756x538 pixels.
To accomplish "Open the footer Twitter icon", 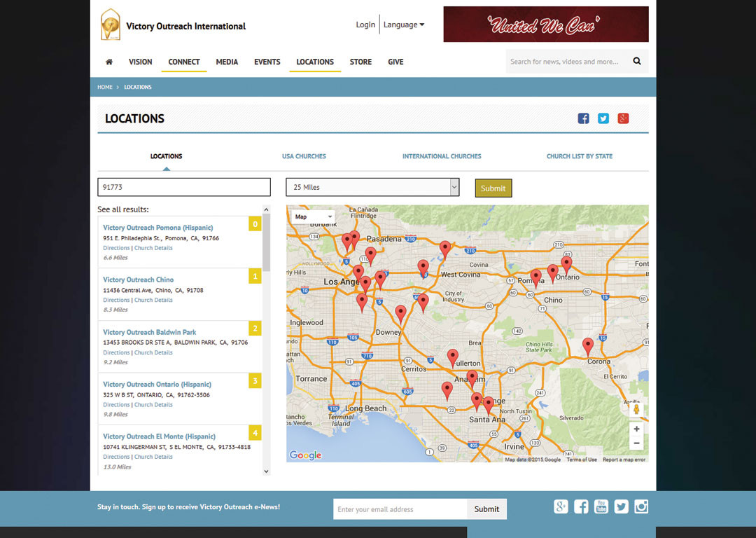I will click(622, 506).
